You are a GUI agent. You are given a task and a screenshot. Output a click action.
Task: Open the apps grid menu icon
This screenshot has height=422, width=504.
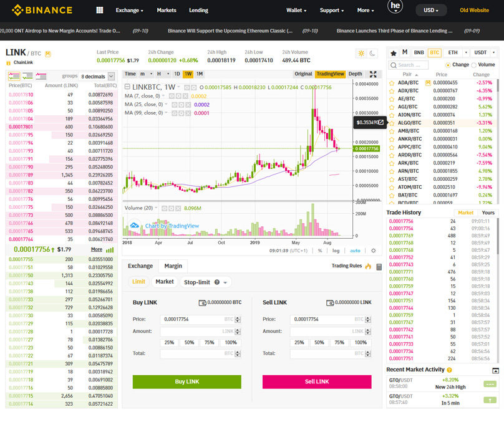coord(99,10)
